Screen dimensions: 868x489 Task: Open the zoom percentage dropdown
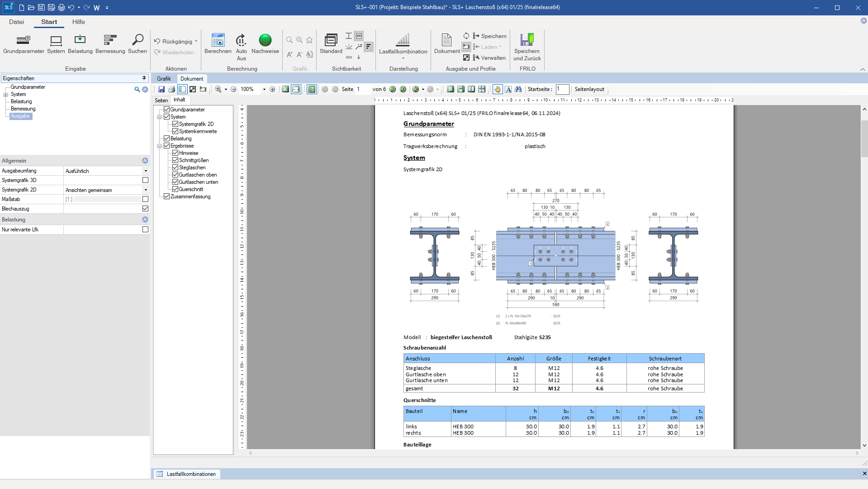pyautogui.click(x=264, y=89)
